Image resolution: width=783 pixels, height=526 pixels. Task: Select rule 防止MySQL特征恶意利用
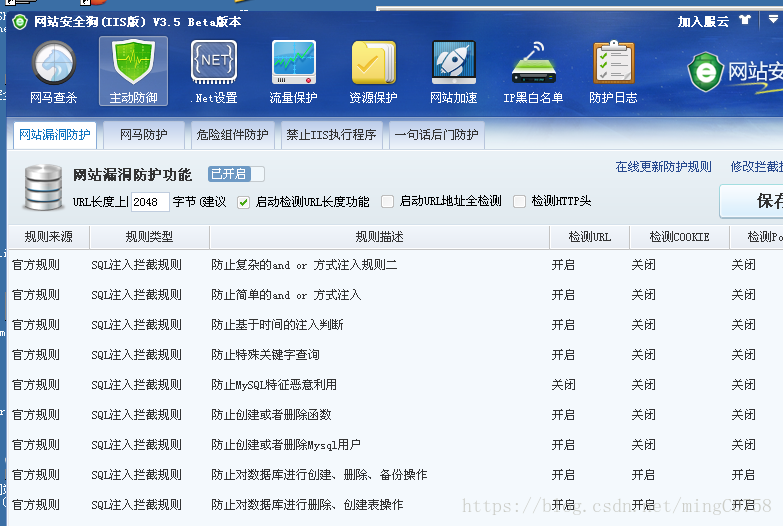point(274,385)
